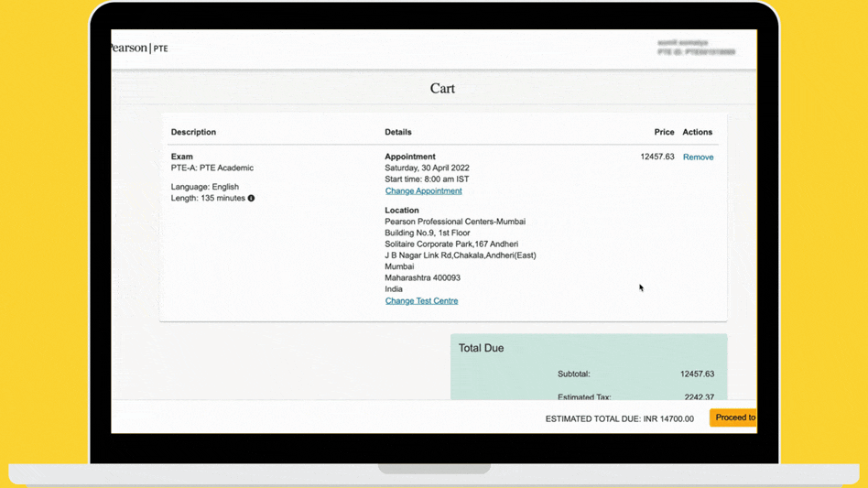Click the Exam label in description column
Image resolution: width=868 pixels, height=488 pixels.
pyautogui.click(x=181, y=157)
